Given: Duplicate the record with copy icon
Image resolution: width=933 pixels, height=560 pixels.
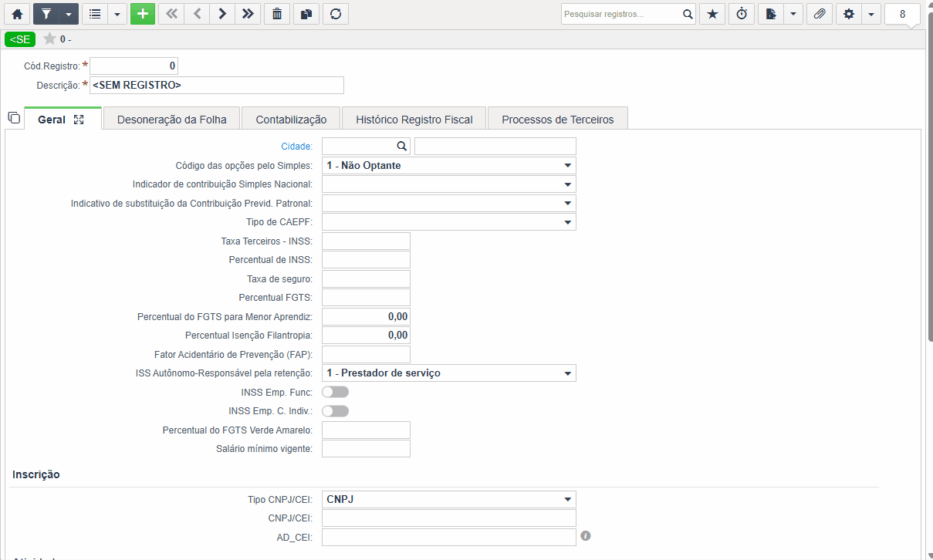Looking at the screenshot, I should [306, 14].
